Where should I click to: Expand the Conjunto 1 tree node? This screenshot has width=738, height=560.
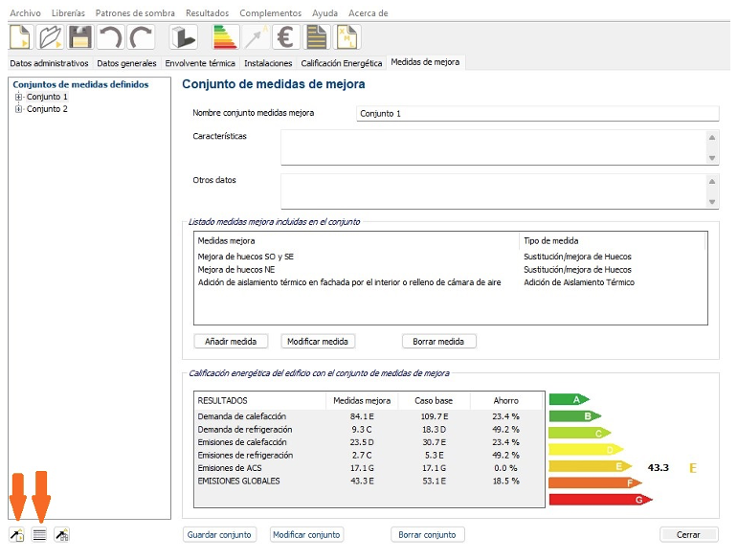[18, 97]
